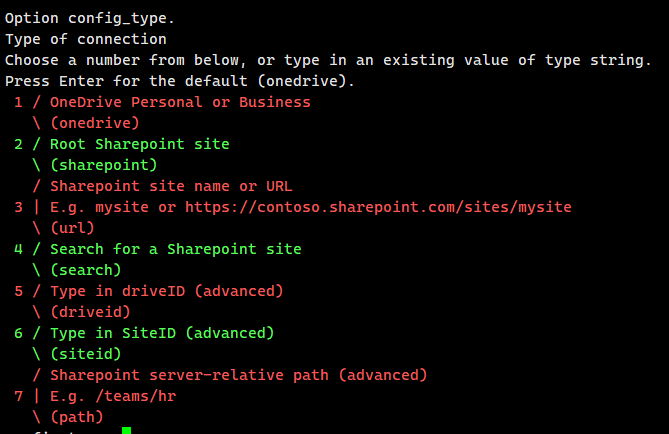Select the "Root Sharepoint site" option line
669x434 pixels.
click(x=139, y=144)
